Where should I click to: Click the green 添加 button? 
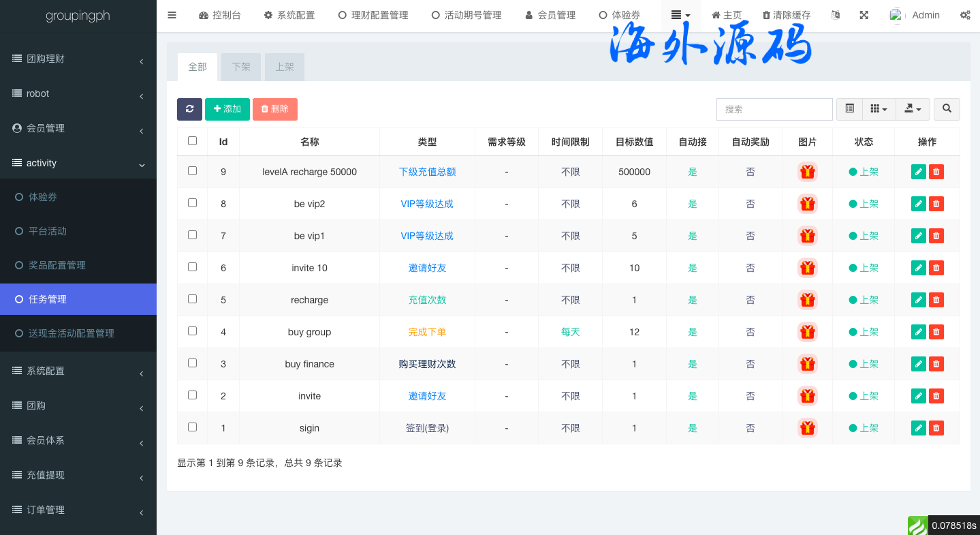227,109
